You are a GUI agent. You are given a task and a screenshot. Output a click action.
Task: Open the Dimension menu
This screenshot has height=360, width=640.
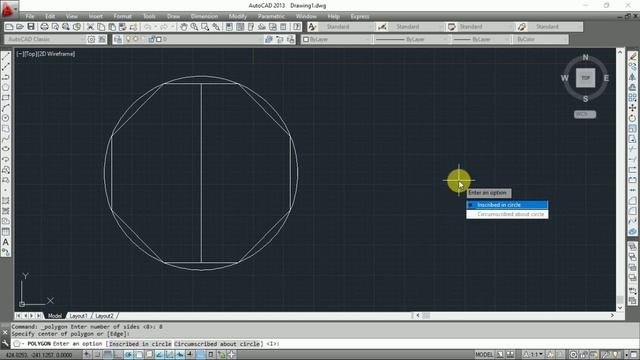(204, 16)
